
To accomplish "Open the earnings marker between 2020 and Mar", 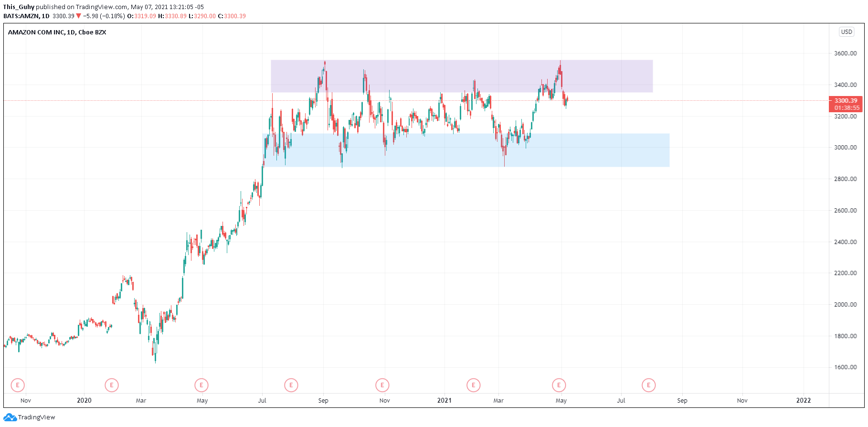I will (112, 385).
